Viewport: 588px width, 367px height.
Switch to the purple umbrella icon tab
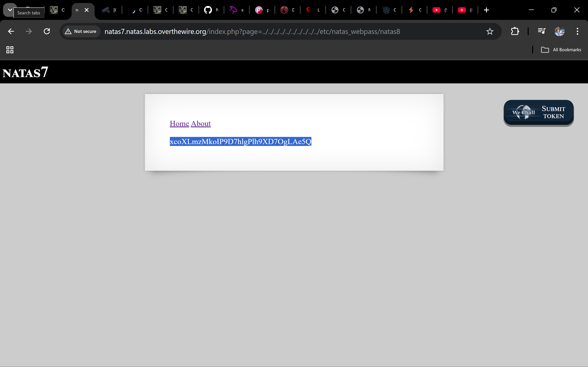[233, 10]
